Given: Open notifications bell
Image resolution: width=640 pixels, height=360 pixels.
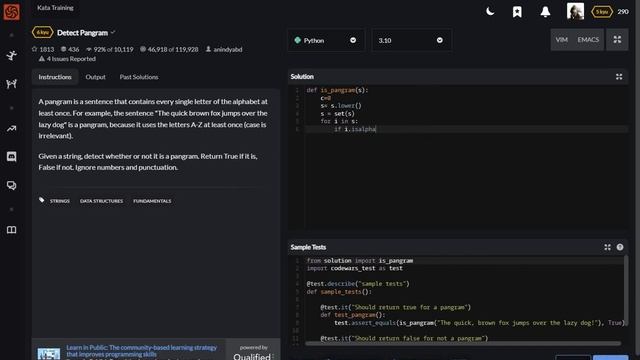Looking at the screenshot, I should point(545,12).
